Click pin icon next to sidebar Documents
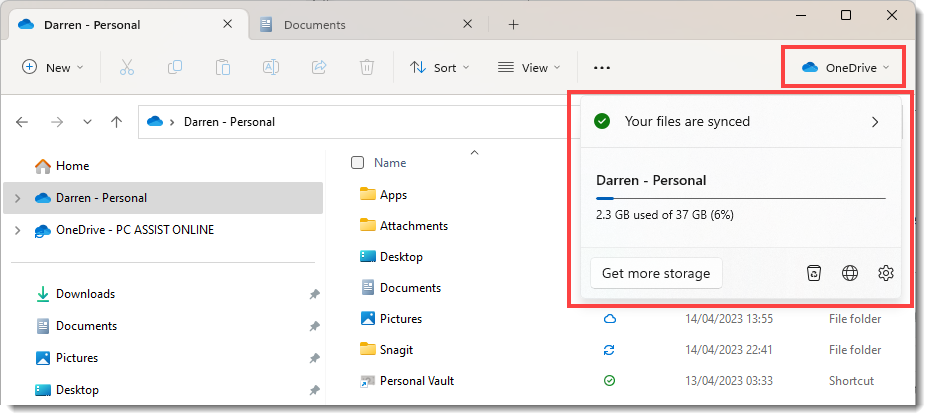 (314, 326)
